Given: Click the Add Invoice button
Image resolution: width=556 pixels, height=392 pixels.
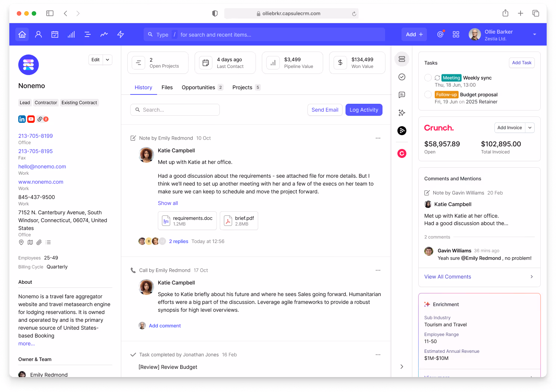Looking at the screenshot, I should (510, 128).
